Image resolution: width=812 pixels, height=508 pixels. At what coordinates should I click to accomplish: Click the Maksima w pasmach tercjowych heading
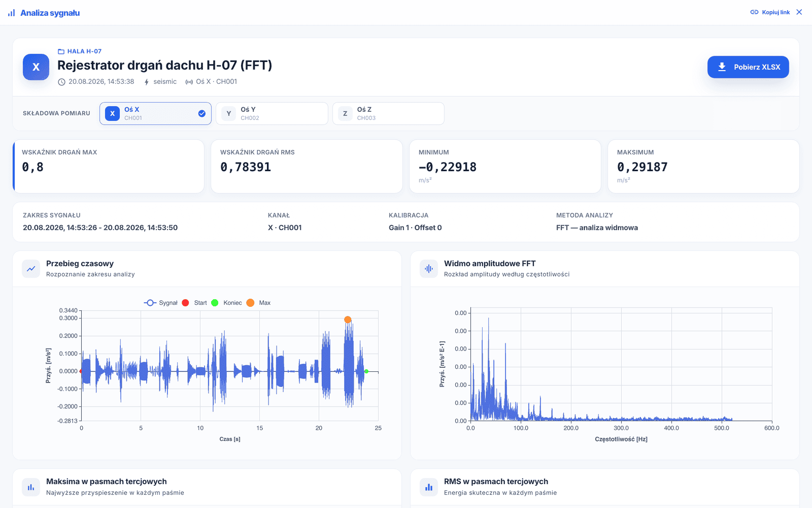pyautogui.click(x=107, y=482)
